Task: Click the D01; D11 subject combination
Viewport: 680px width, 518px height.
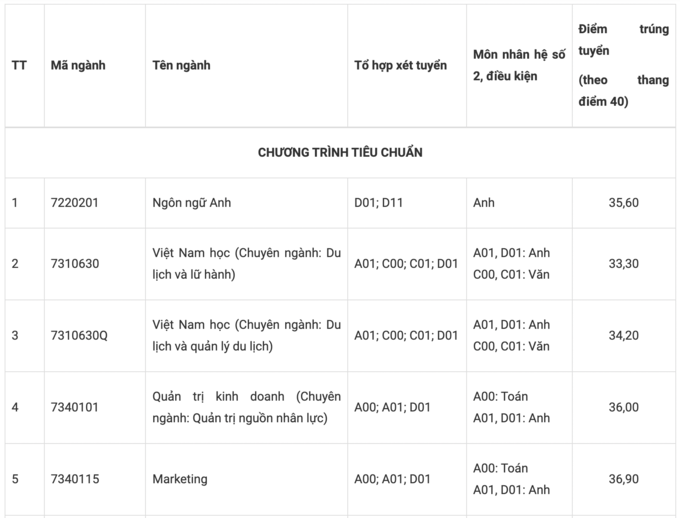Action: [380, 203]
